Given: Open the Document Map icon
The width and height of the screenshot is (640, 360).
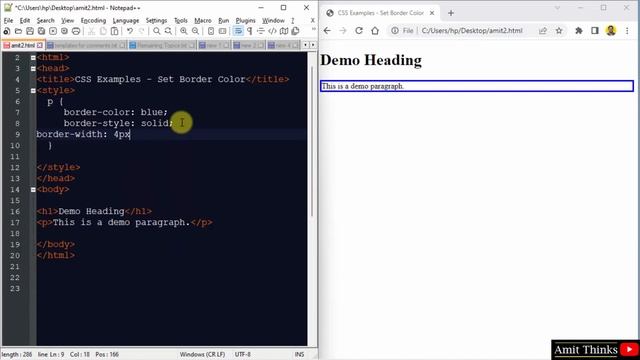Looking at the screenshot, I should (x=284, y=31).
